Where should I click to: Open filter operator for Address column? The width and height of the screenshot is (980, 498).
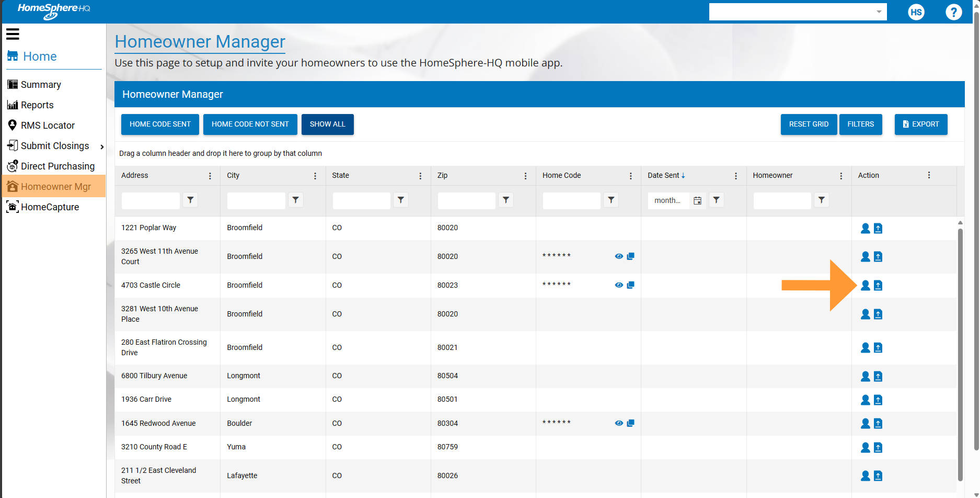191,200
